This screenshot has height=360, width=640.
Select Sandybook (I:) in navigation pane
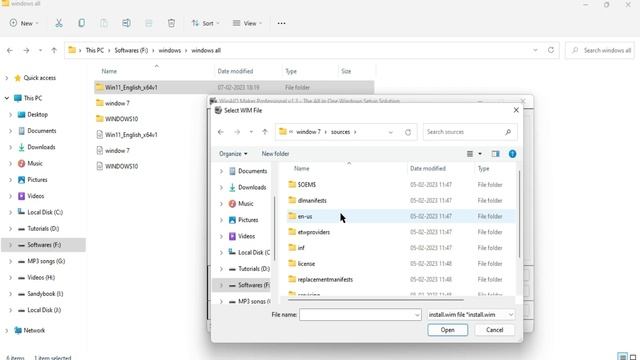click(45, 294)
